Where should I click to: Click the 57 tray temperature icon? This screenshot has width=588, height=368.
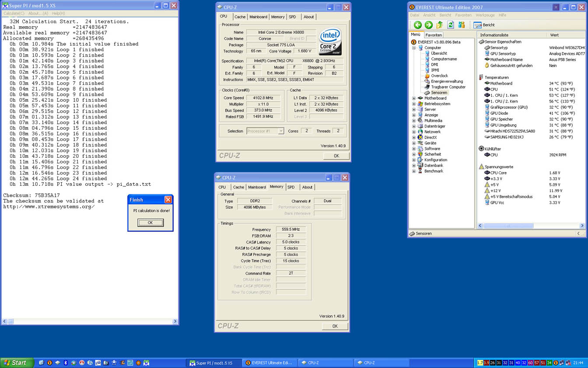click(537, 363)
